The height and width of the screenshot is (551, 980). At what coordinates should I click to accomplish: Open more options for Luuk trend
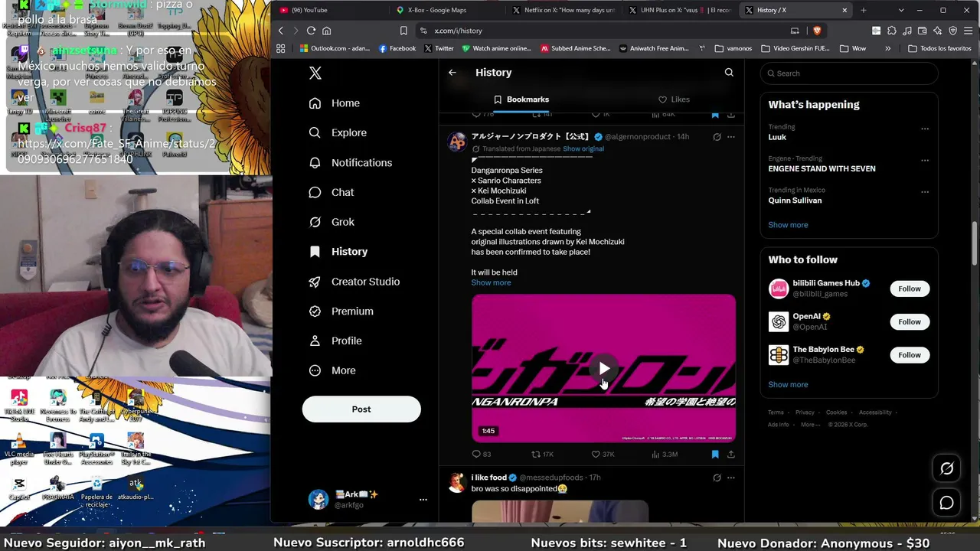(x=925, y=129)
